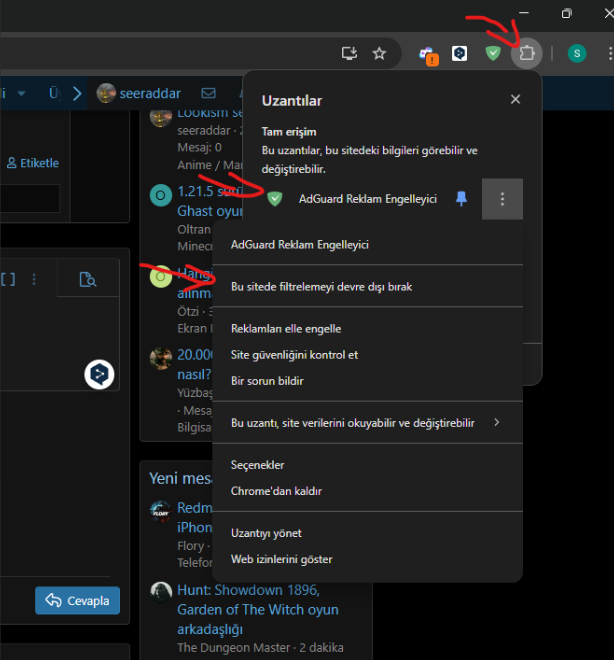Click the install app icon in address bar
Screen dimensions: 614x660
tap(349, 53)
